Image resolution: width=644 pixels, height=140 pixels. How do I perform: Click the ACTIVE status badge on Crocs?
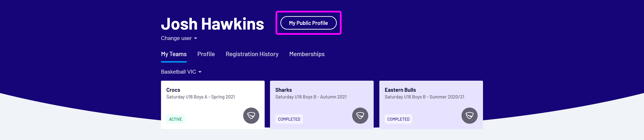click(175, 119)
